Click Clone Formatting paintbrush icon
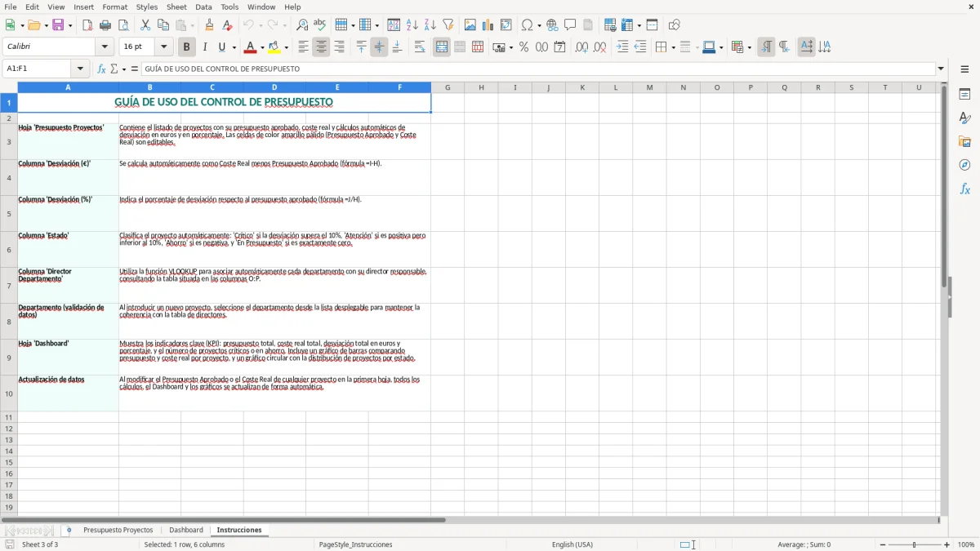980x551 pixels. (x=209, y=25)
